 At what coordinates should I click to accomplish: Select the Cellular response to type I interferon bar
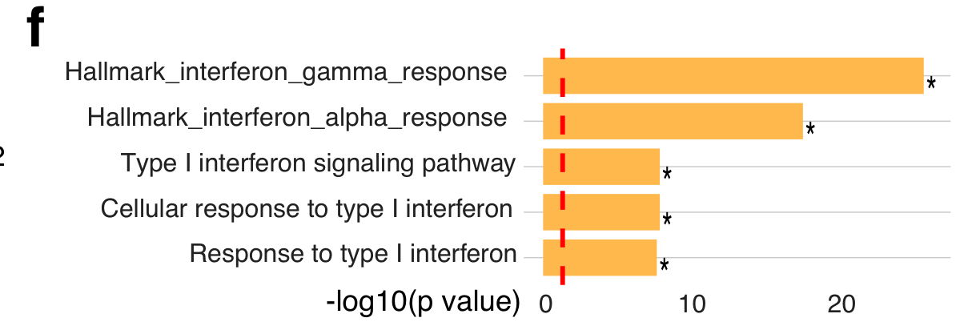point(601,212)
